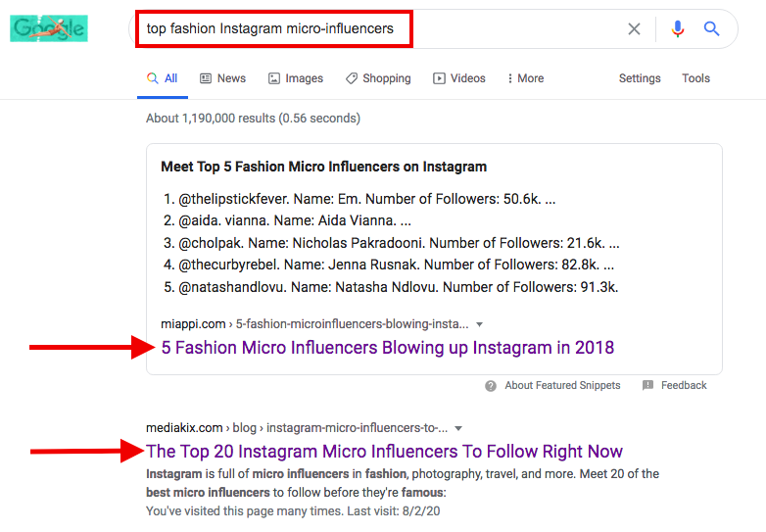Open the miappi.com result options arrow
This screenshot has height=532, width=766.
point(479,324)
